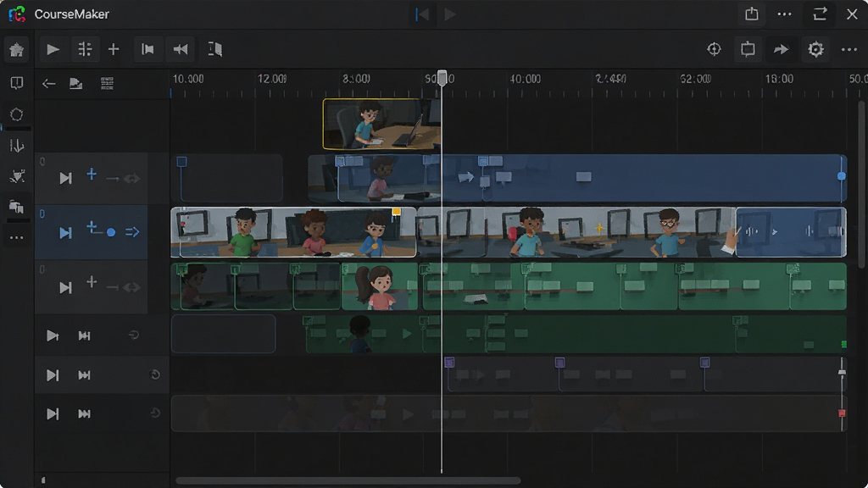Toggle the loop icon on the fourth track header
868x488 pixels.
click(133, 335)
